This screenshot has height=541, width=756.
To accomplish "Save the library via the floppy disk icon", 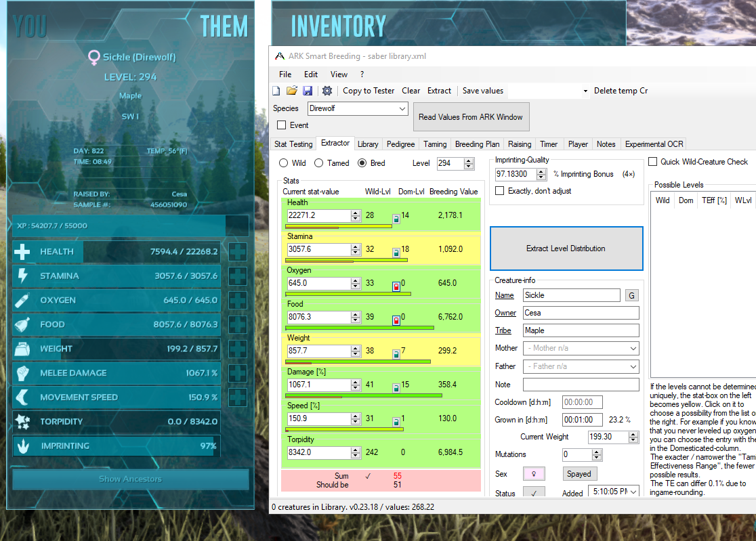I will (308, 90).
